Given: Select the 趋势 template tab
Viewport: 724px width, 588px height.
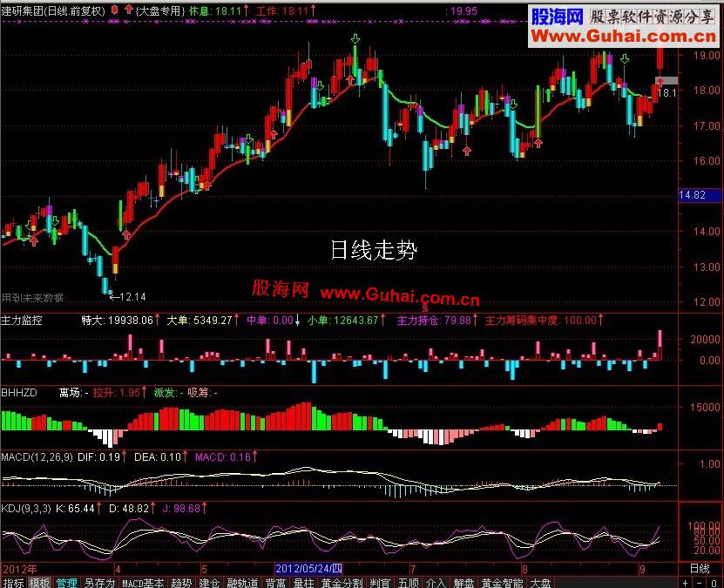Looking at the screenshot, I should tap(181, 583).
